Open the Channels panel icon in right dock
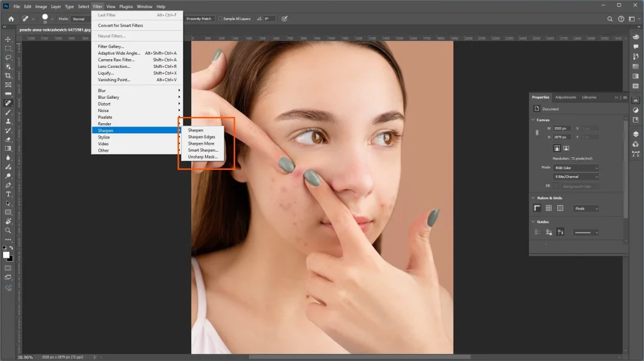 coord(636,144)
